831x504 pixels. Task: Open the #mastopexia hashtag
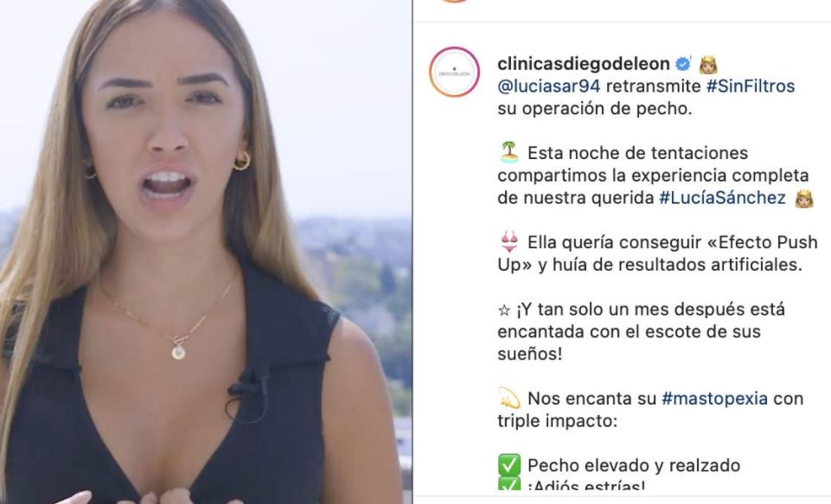[714, 399]
